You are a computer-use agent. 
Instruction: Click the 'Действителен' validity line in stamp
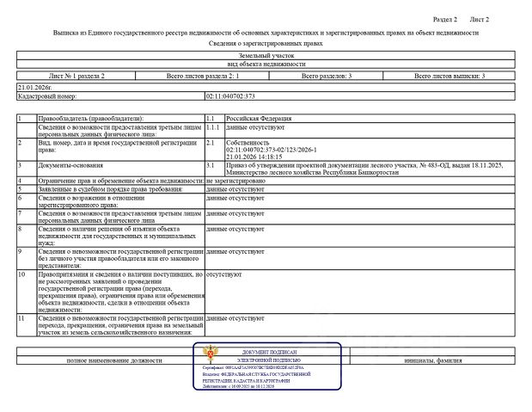[238, 386]
